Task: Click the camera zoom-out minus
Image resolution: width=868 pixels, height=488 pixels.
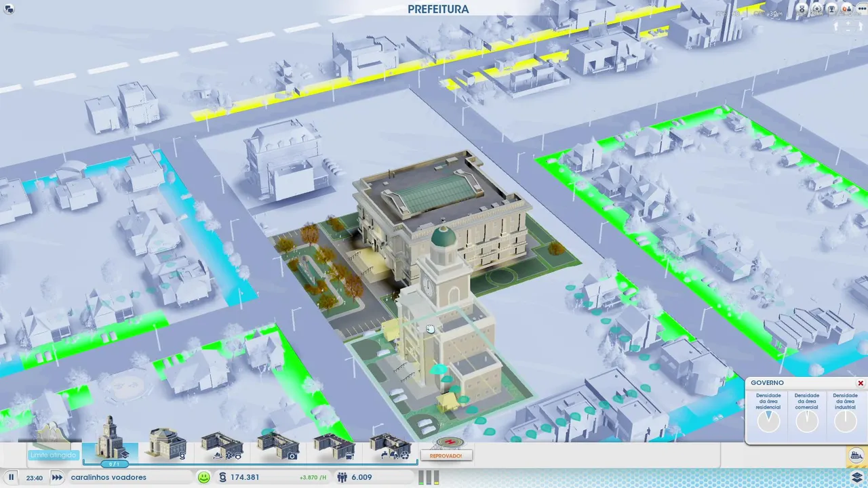Action: point(848,30)
